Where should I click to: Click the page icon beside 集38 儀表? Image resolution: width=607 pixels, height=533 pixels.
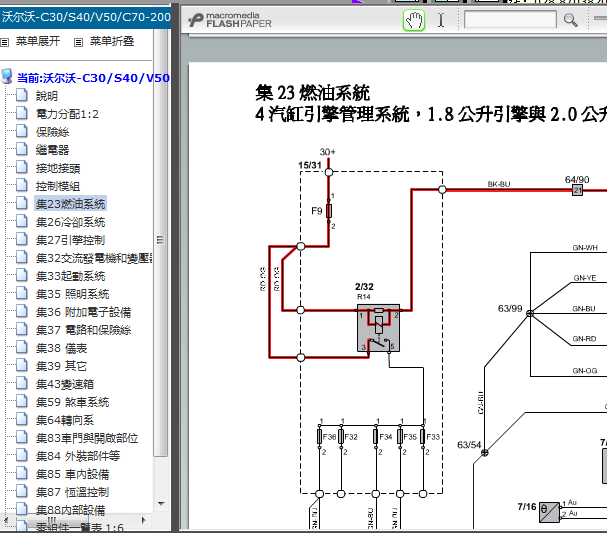point(22,347)
